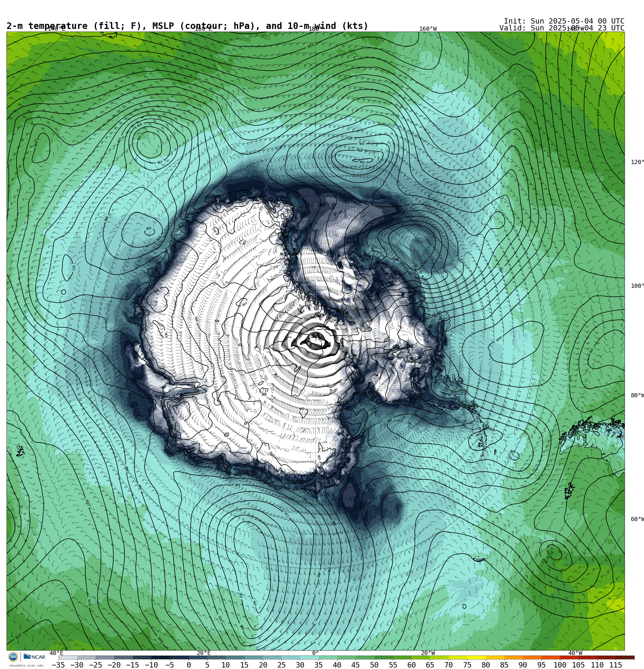Click the 40°E longitude label at bottom

(56, 653)
